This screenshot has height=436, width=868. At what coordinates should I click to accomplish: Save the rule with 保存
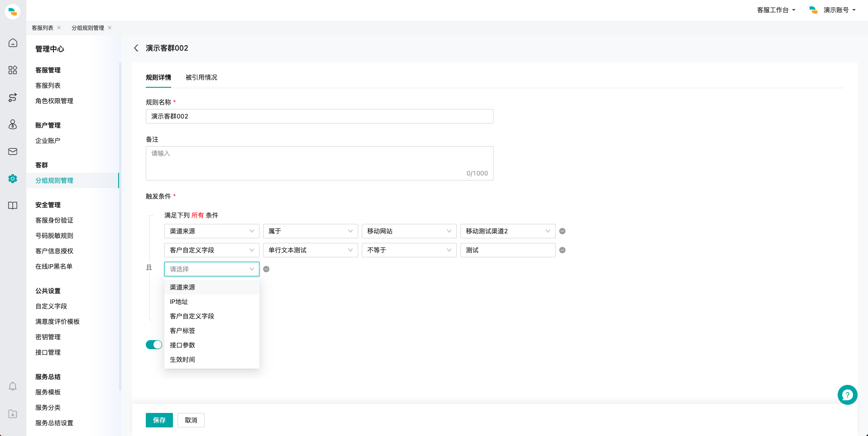point(159,420)
